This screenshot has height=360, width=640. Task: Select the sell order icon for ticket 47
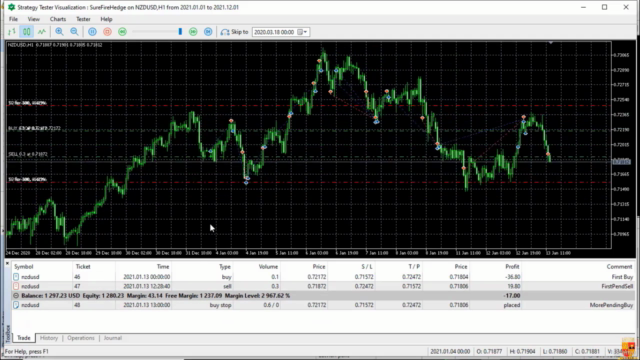click(16, 286)
